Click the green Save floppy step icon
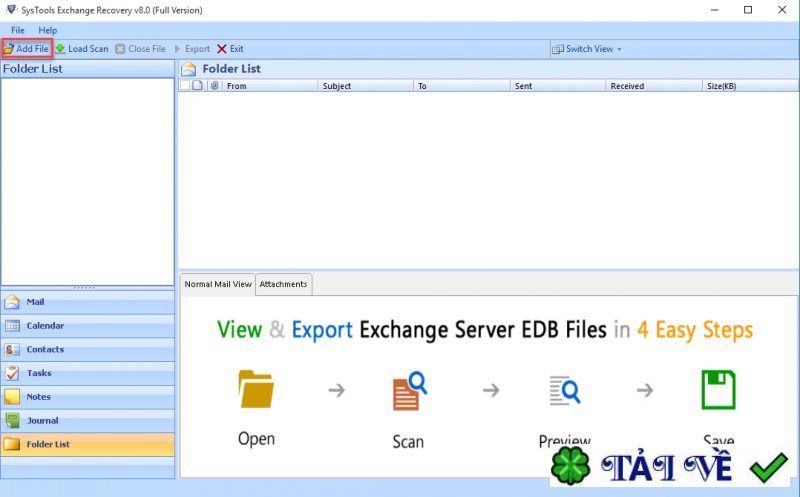This screenshot has width=800, height=497. [x=718, y=390]
